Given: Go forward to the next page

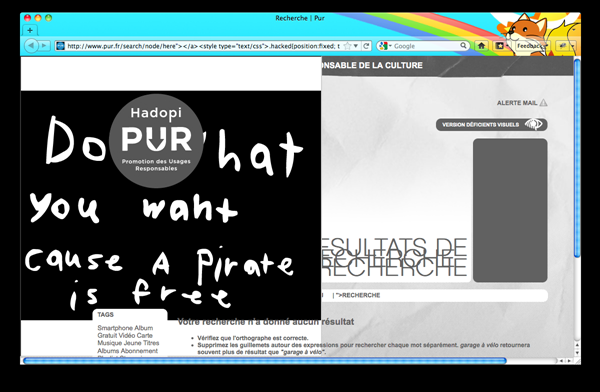Looking at the screenshot, I should tap(44, 46).
